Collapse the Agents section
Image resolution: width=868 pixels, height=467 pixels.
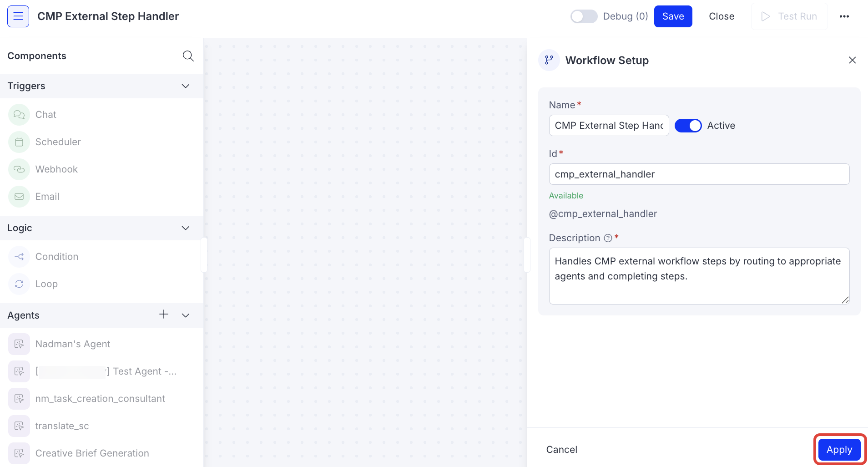point(185,315)
